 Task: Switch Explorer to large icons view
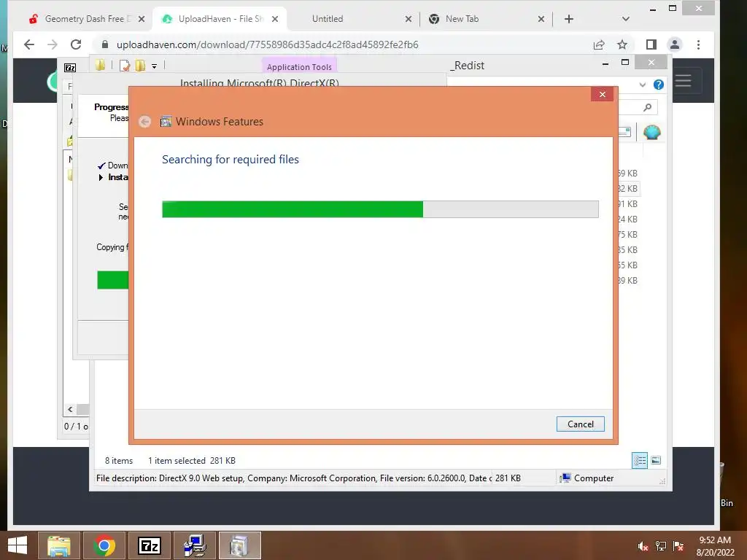(x=656, y=461)
